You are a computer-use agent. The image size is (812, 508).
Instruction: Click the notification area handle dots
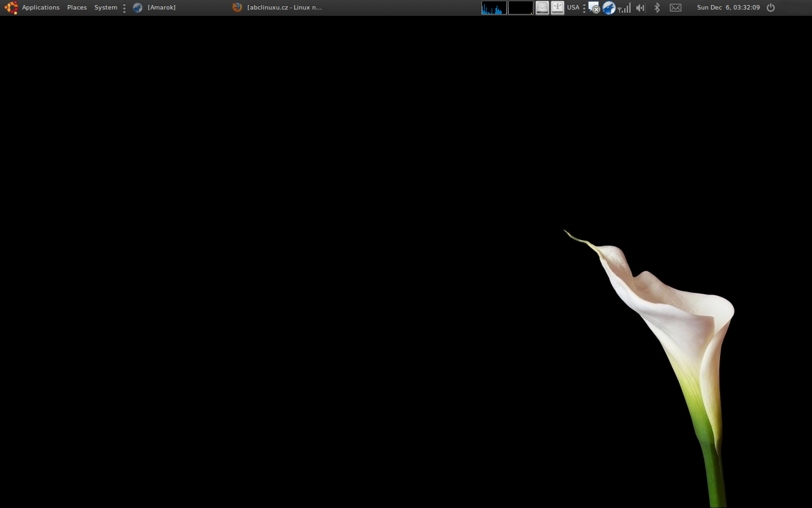pos(584,8)
